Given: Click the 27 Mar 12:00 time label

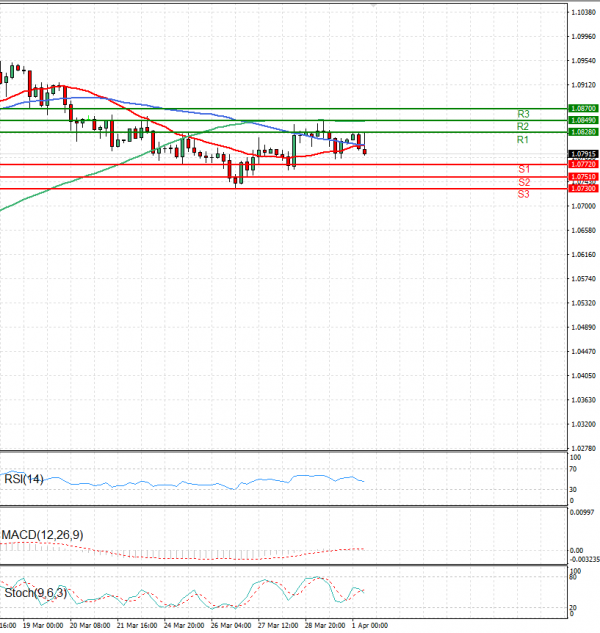Looking at the screenshot, I should click(x=278, y=625).
